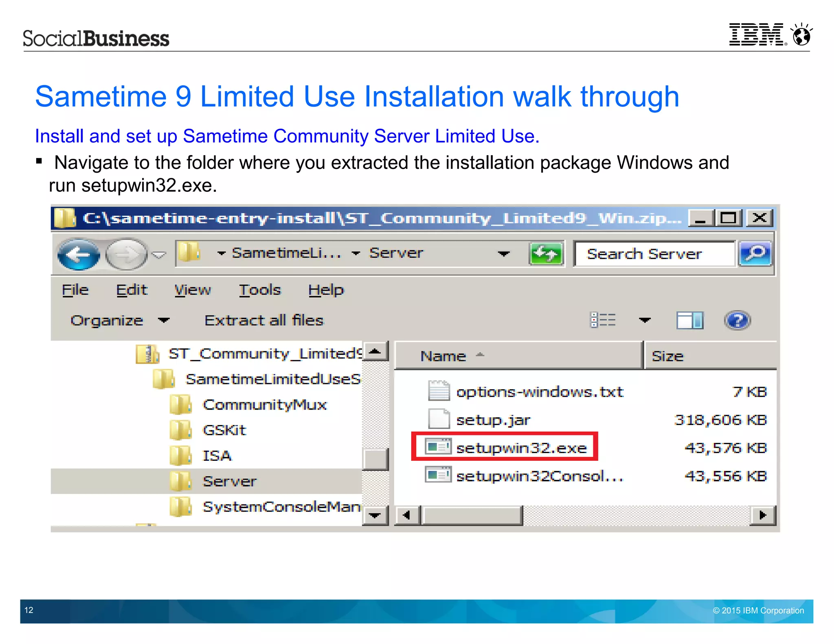
Task: Click the 318,606 KB size cell
Action: tap(720, 420)
